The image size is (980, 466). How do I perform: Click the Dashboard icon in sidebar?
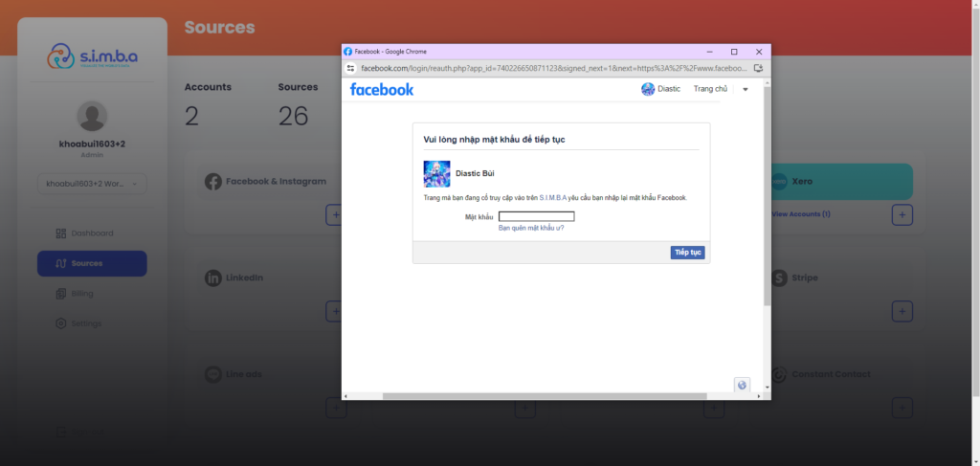(x=61, y=233)
